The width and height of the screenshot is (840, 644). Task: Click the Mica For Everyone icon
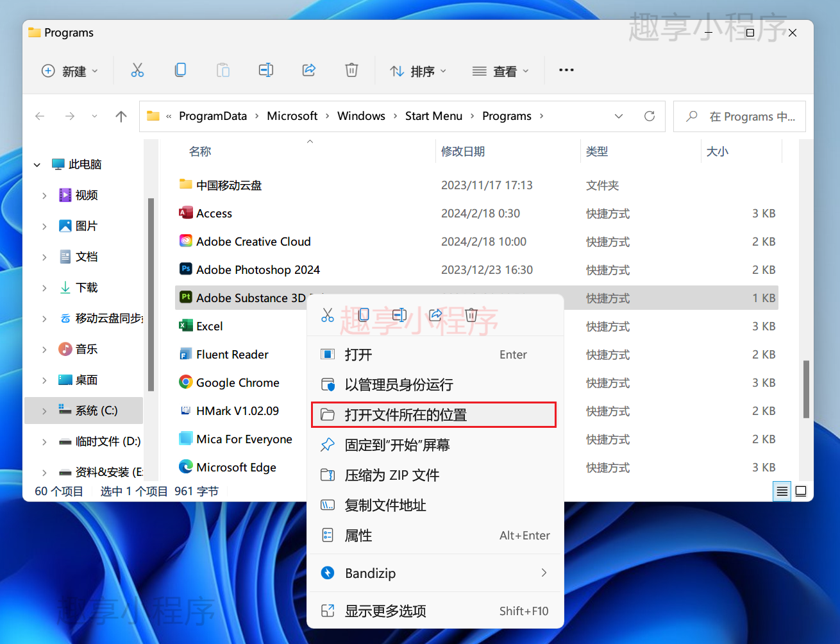click(186, 439)
